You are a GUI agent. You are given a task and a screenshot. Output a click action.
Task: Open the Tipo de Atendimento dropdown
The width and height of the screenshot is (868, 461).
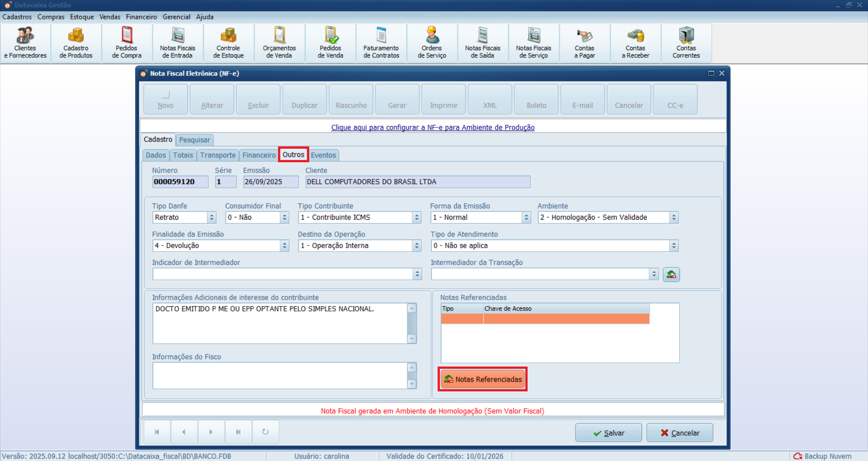(x=674, y=246)
